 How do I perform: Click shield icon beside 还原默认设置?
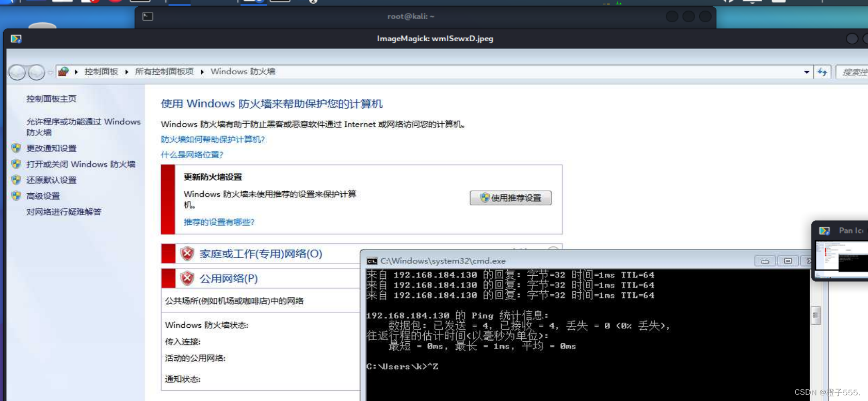[17, 180]
